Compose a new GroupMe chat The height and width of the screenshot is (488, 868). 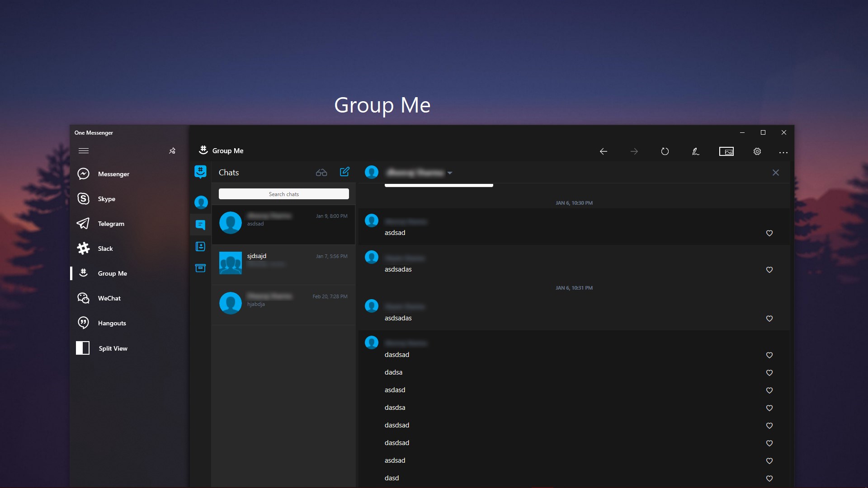click(344, 172)
